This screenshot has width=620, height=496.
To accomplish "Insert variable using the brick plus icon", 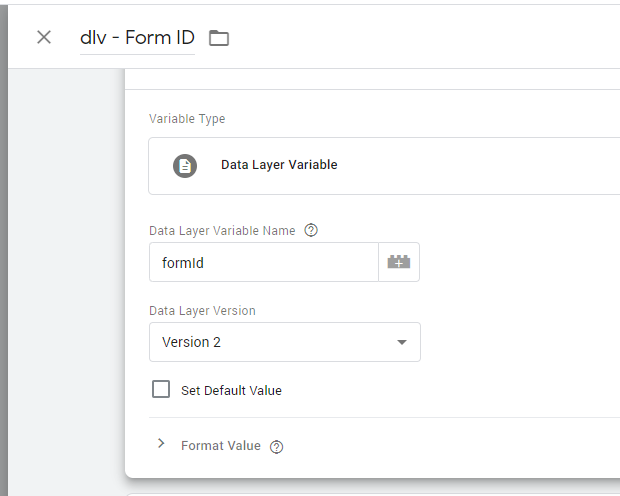I will pyautogui.click(x=399, y=262).
